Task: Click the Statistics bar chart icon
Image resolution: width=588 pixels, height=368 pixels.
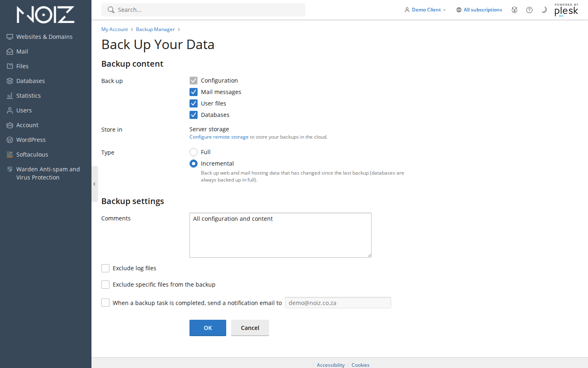Action: click(10, 96)
